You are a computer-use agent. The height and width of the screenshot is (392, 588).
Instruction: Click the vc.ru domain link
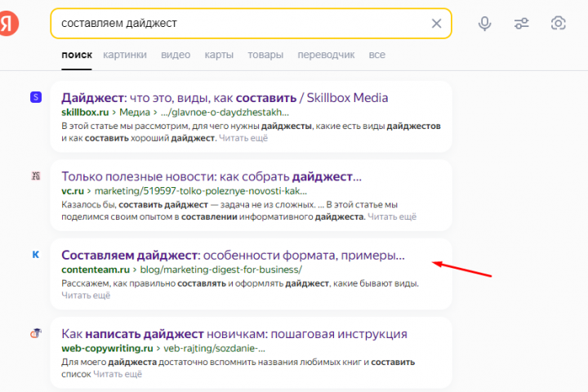click(73, 191)
